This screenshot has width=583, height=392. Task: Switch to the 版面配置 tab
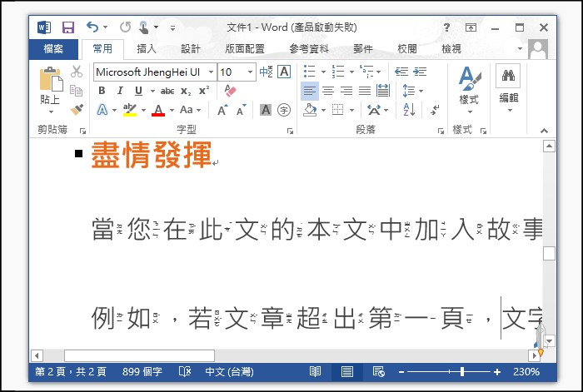click(x=244, y=49)
